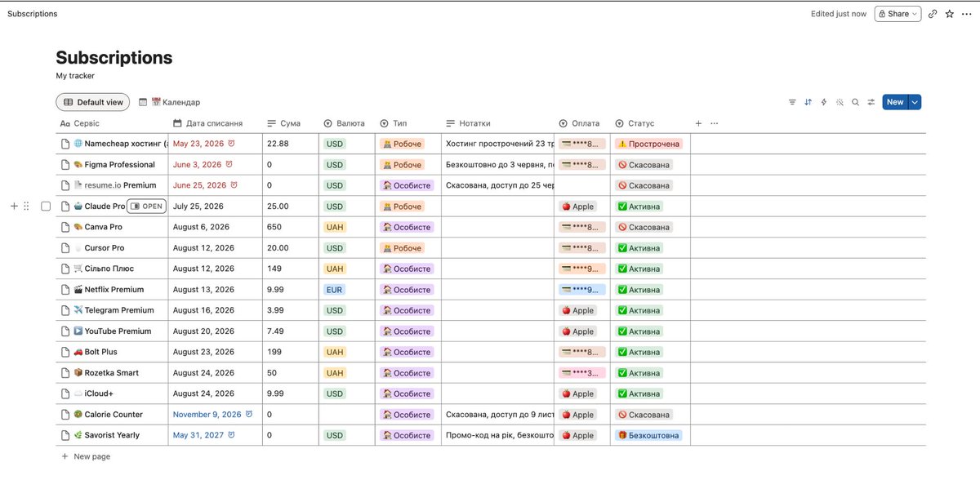Screen dimensions: 980x480
Task: Click the empty Нотатки cell for Cursor Pro
Action: tap(497, 248)
